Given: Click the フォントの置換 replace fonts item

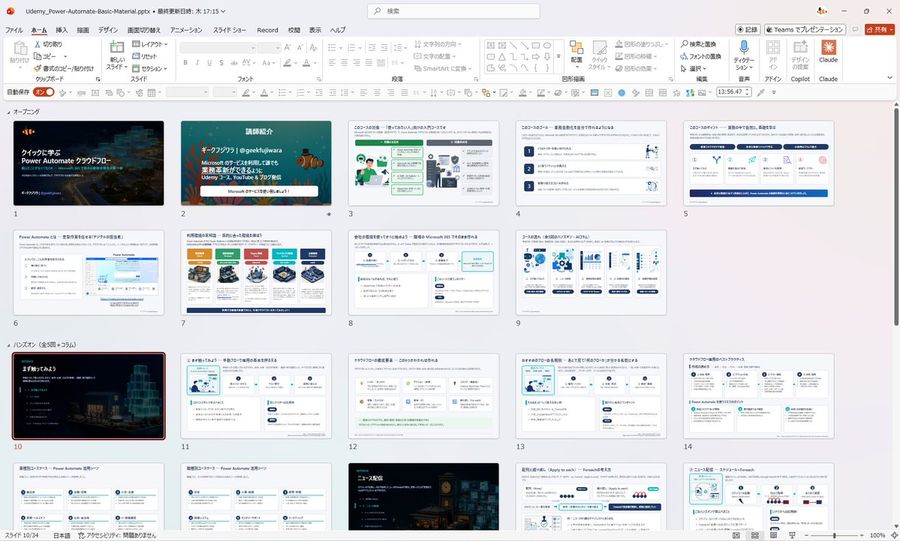Looking at the screenshot, I should [700, 56].
